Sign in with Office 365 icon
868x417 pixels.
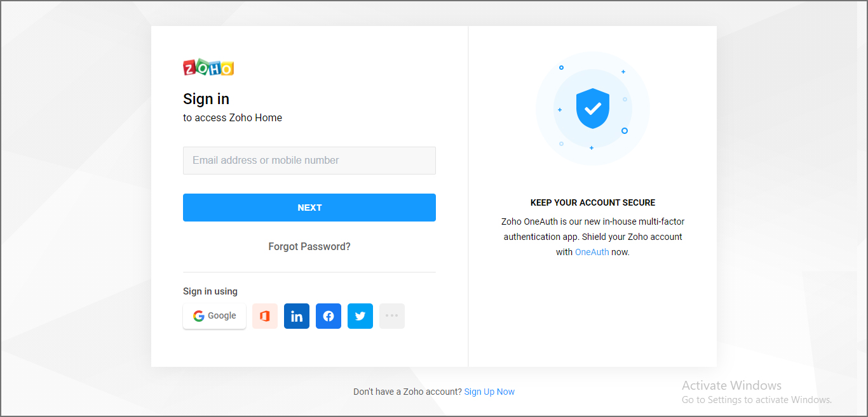265,316
